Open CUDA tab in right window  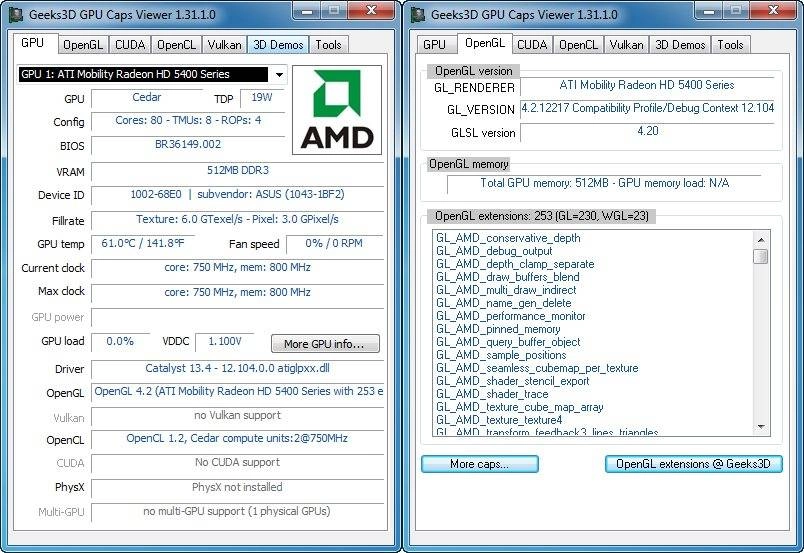(532, 45)
